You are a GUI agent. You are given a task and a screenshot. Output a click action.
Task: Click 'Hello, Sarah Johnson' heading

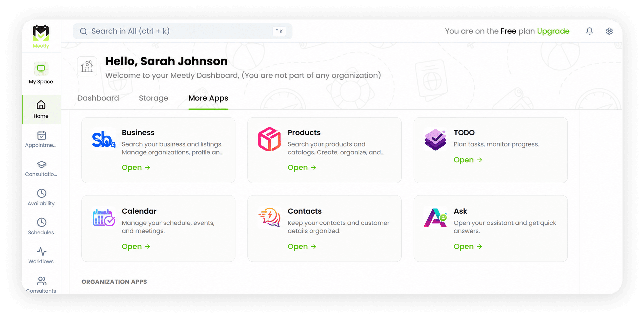(166, 61)
